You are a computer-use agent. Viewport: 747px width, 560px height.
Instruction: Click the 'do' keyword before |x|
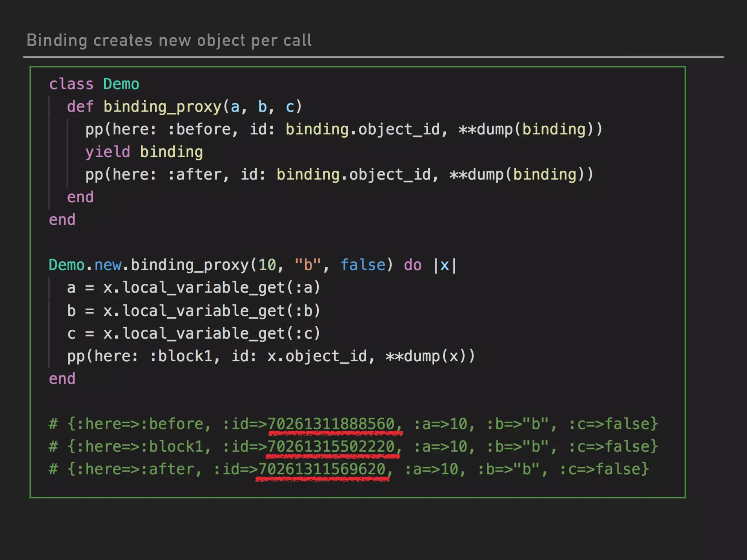pyautogui.click(x=413, y=265)
